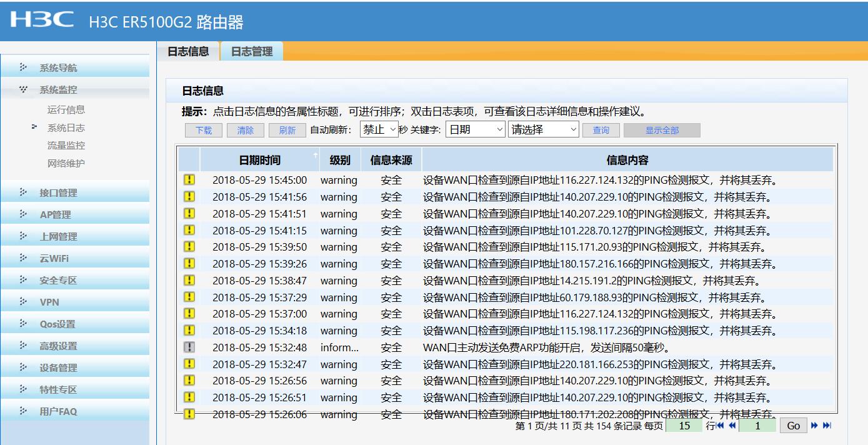Switch to 日志管理 tab
The width and height of the screenshot is (868, 445).
pos(252,51)
